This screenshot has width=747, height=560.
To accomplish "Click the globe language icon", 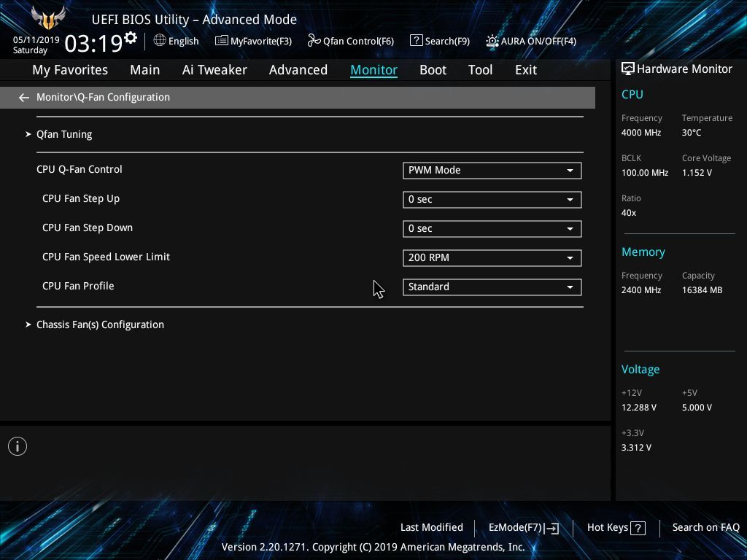I will point(160,41).
